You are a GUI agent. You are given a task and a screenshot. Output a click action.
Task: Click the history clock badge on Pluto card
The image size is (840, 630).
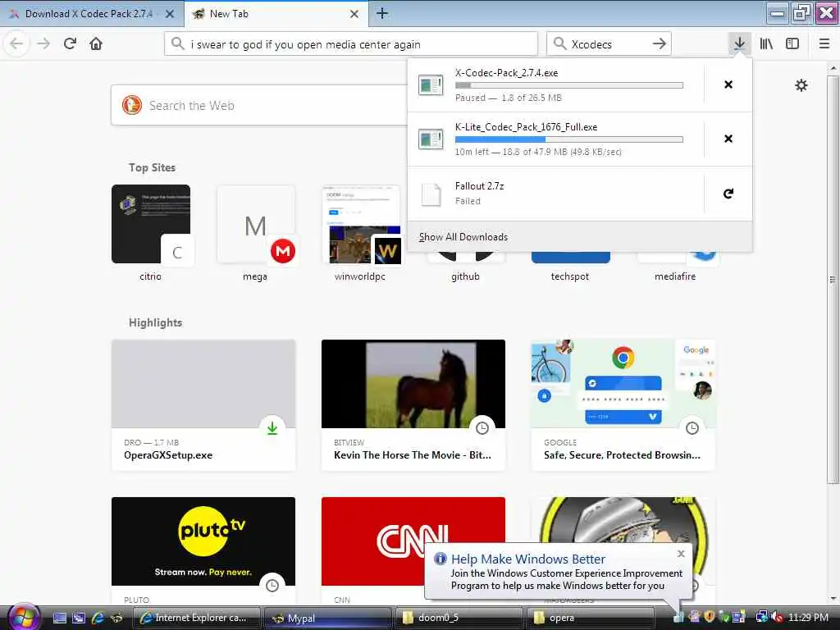pyautogui.click(x=272, y=586)
